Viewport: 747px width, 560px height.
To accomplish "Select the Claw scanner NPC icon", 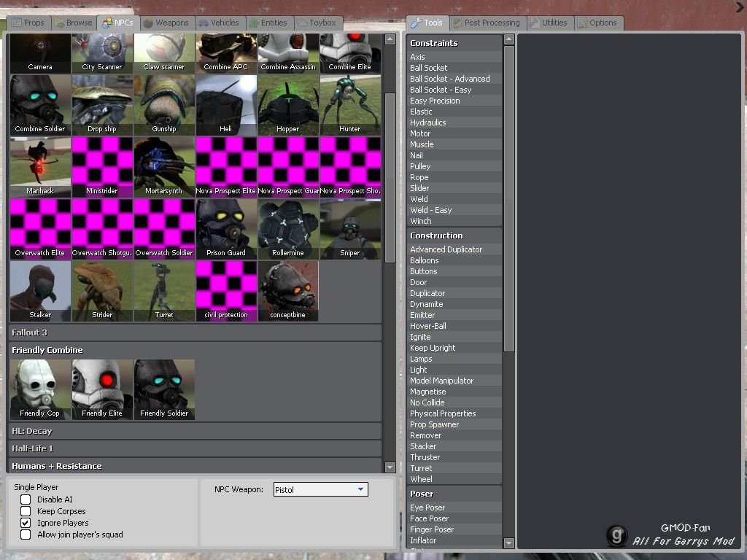I will 164,52.
